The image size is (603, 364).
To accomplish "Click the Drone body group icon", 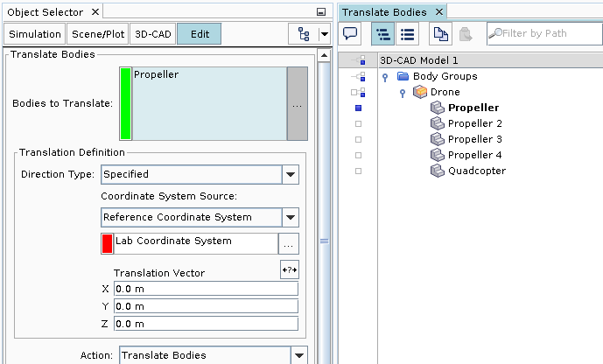I will (420, 92).
